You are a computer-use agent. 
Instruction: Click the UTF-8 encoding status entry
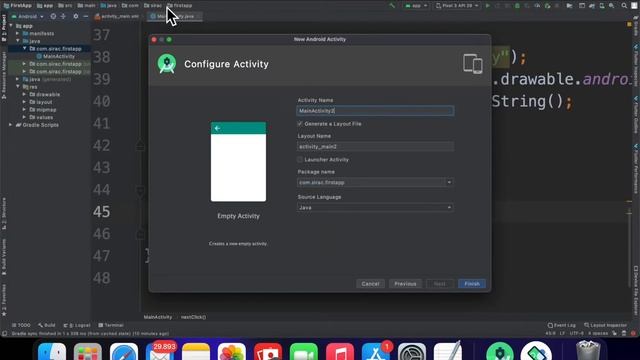click(x=576, y=333)
